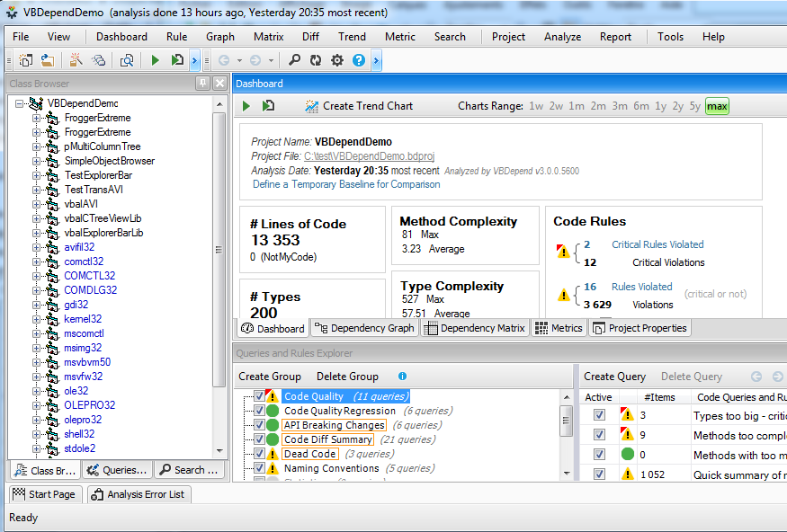Image resolution: width=787 pixels, height=532 pixels.
Task: Pin the Class Browser panel
Action: tap(203, 84)
